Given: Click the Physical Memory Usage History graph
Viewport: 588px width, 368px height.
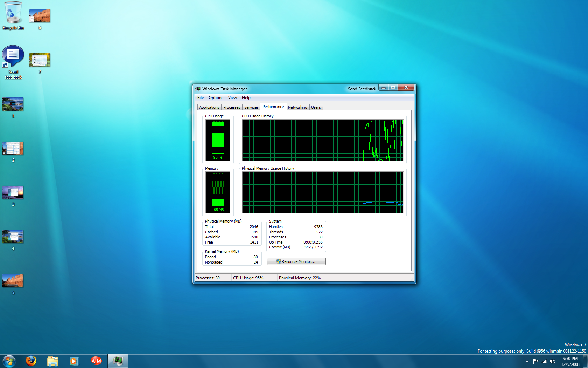Looking at the screenshot, I should (x=322, y=192).
